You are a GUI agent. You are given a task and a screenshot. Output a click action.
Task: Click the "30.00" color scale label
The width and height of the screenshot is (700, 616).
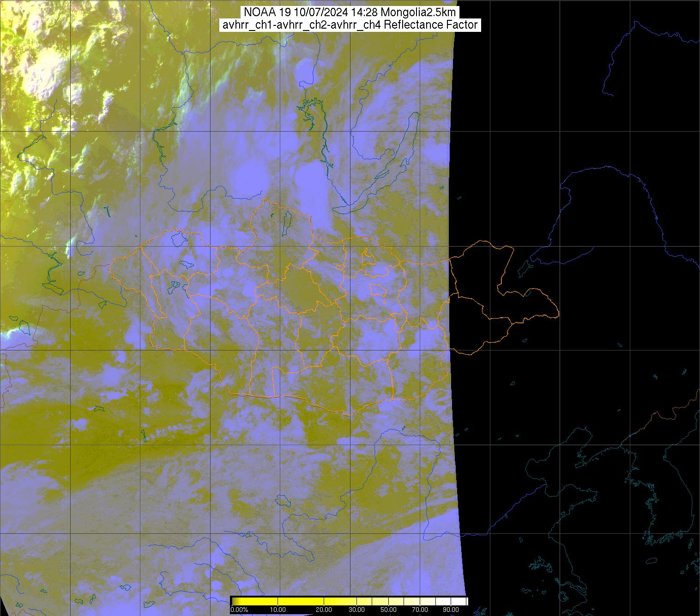356,610
